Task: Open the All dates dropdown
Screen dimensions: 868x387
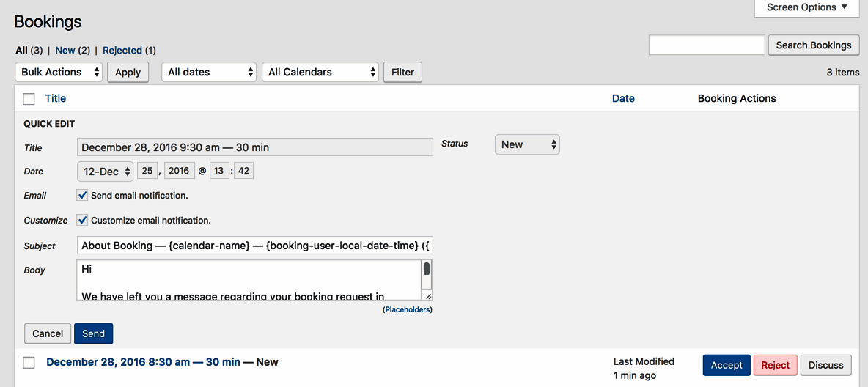Action: click(x=209, y=72)
